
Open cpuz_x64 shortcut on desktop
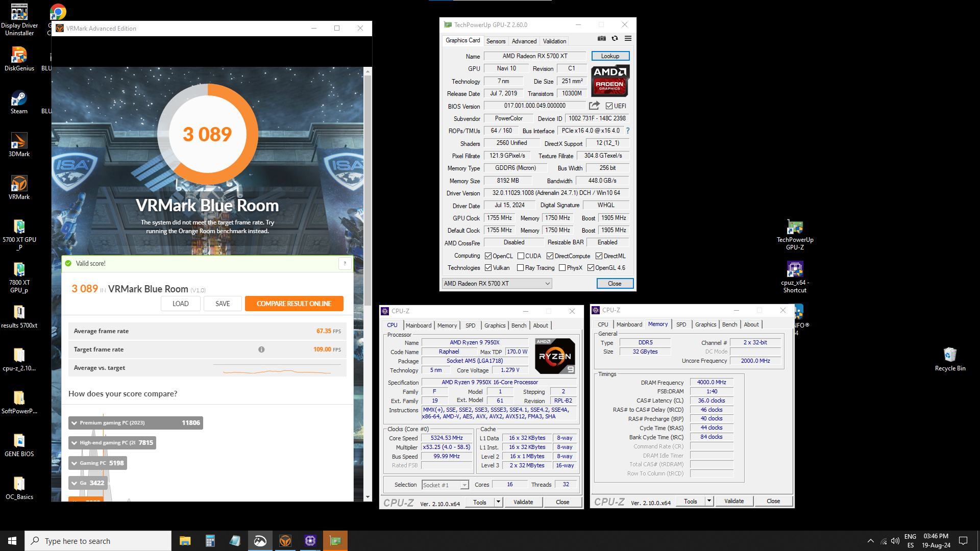(795, 277)
